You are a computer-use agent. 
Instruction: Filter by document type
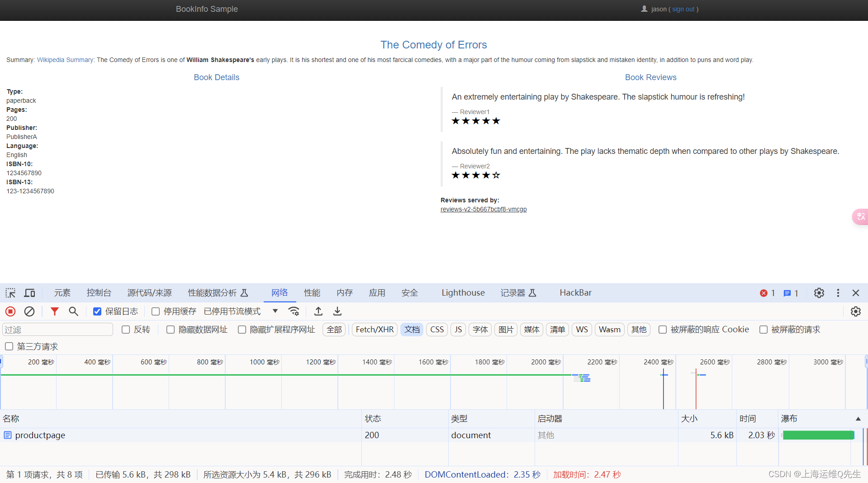(412, 330)
